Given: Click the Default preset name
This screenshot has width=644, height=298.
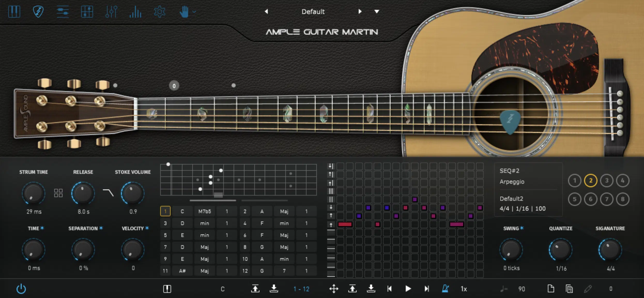Looking at the screenshot, I should coord(313,12).
